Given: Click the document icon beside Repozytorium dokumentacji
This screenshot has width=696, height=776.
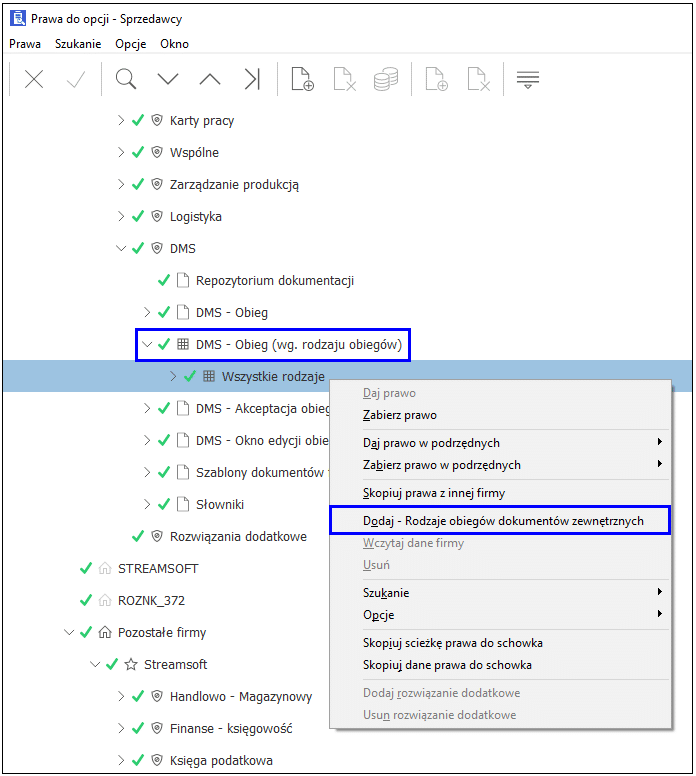Looking at the screenshot, I should [183, 281].
